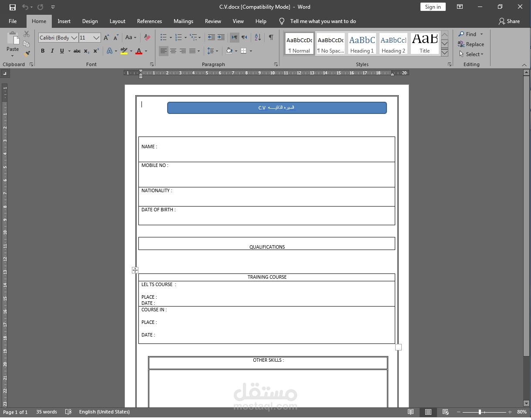Click the Redo/Repeat icon

40,7
